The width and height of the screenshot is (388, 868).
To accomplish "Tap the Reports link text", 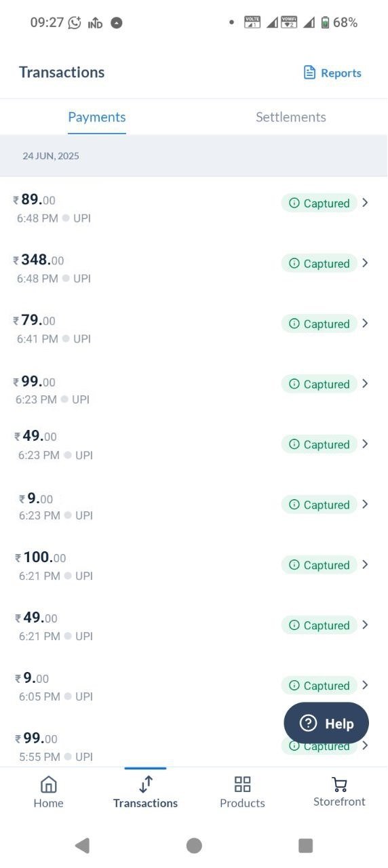I will 341,73.
